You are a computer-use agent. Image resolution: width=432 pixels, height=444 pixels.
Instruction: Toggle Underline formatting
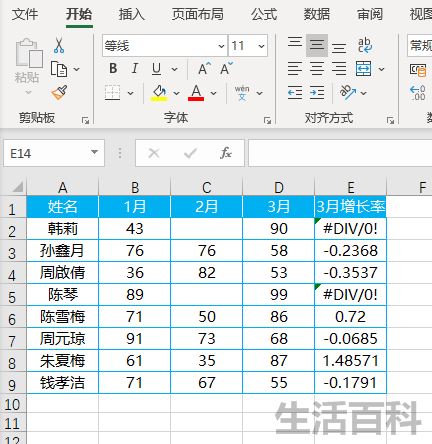tap(156, 69)
